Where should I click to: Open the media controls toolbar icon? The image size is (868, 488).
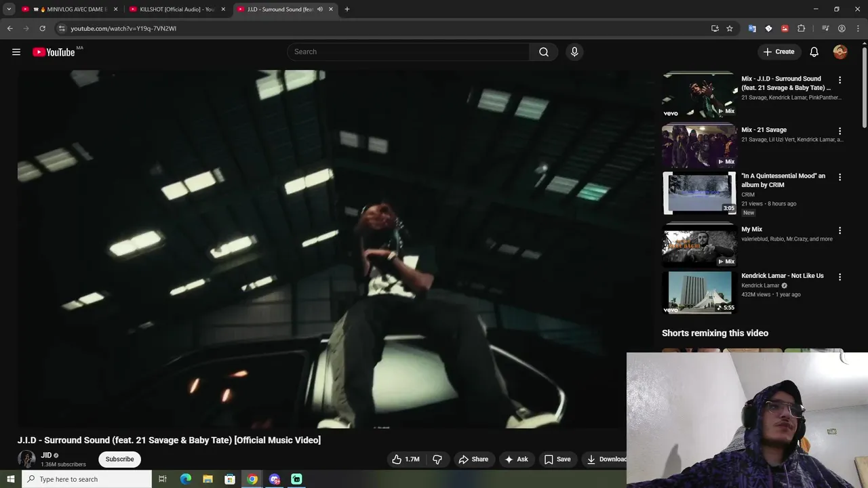tap(825, 28)
